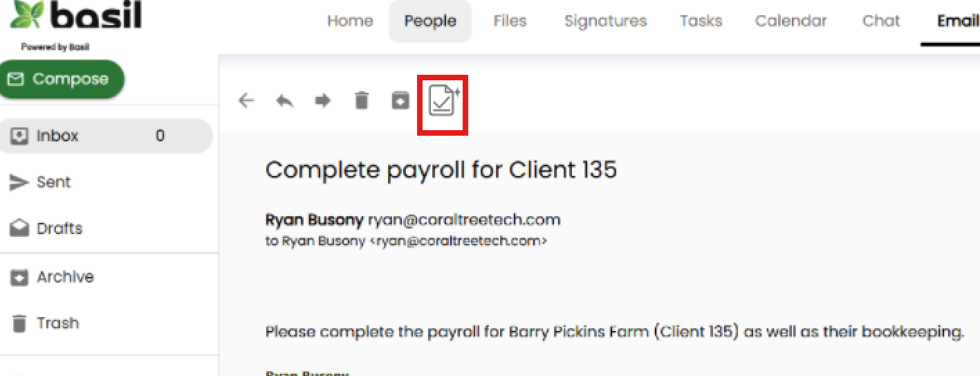Create task from email icon
Viewport: 980px width, 376px height.
[443, 101]
